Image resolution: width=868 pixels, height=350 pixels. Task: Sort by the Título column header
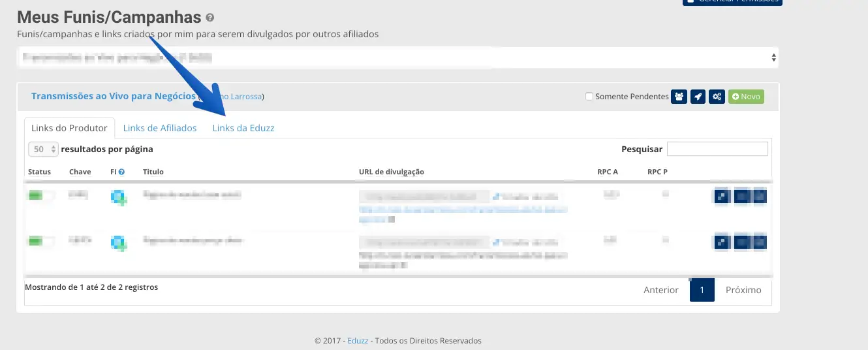tap(153, 172)
